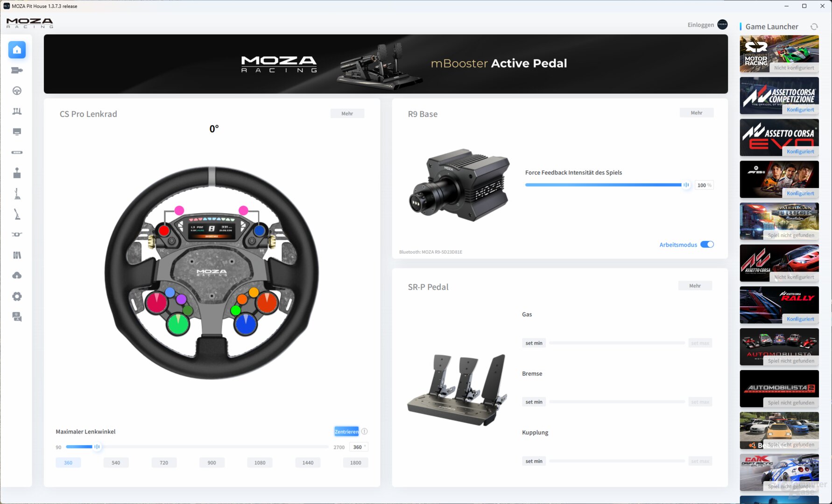Click set min for Bremse pedal
The width and height of the screenshot is (832, 504).
534,402
